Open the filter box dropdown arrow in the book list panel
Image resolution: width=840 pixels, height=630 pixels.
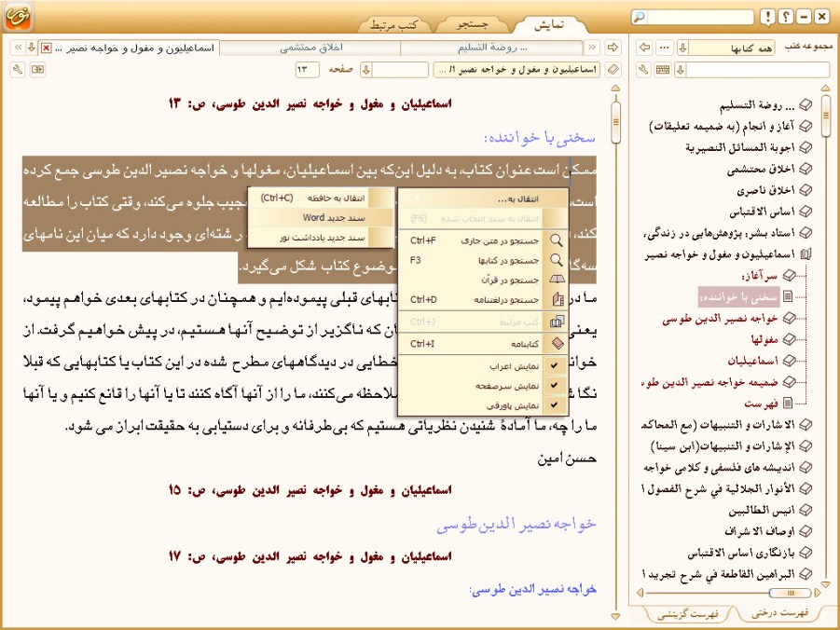pos(681,70)
